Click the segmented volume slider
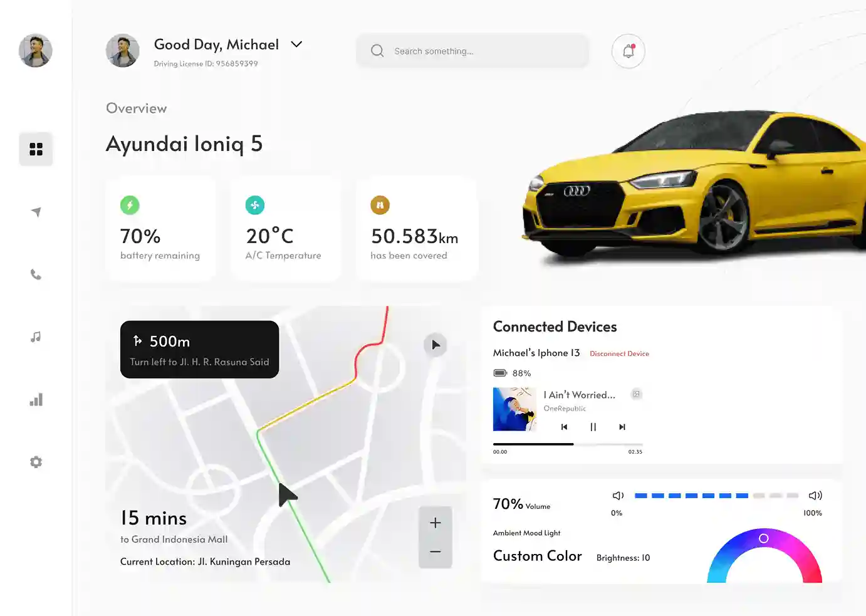Screen dimensions: 866x616 (716, 496)
